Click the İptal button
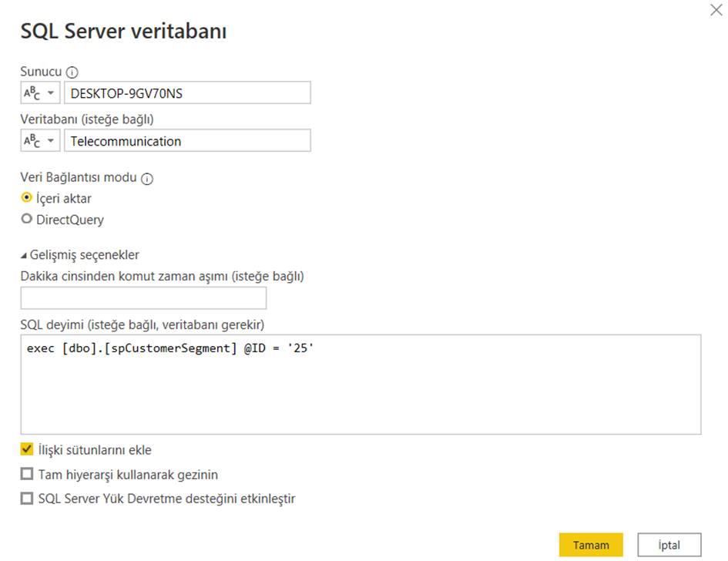 [669, 544]
